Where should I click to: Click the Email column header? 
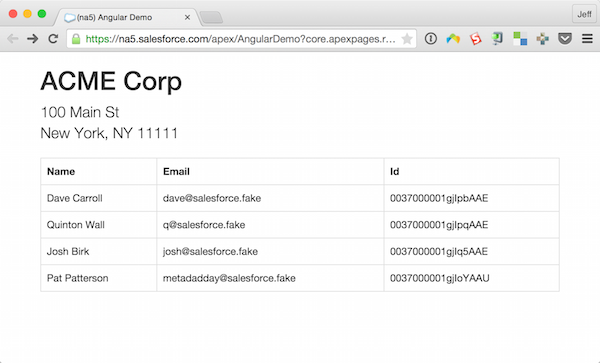270,171
